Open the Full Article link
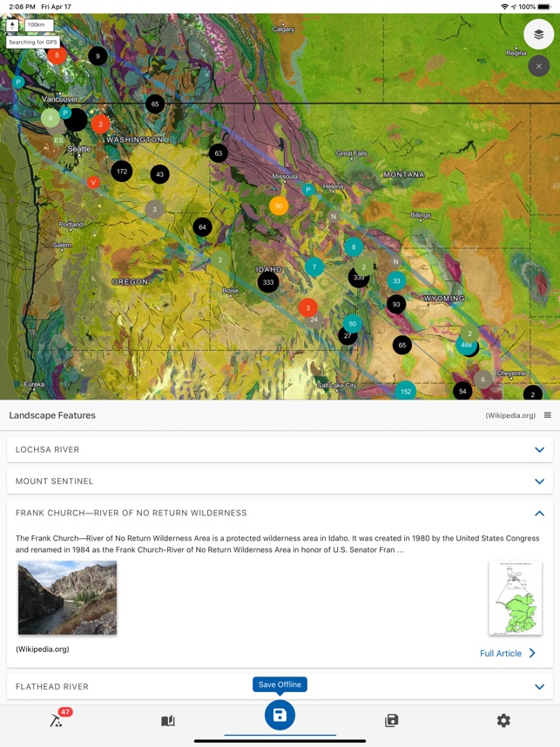 [508, 653]
